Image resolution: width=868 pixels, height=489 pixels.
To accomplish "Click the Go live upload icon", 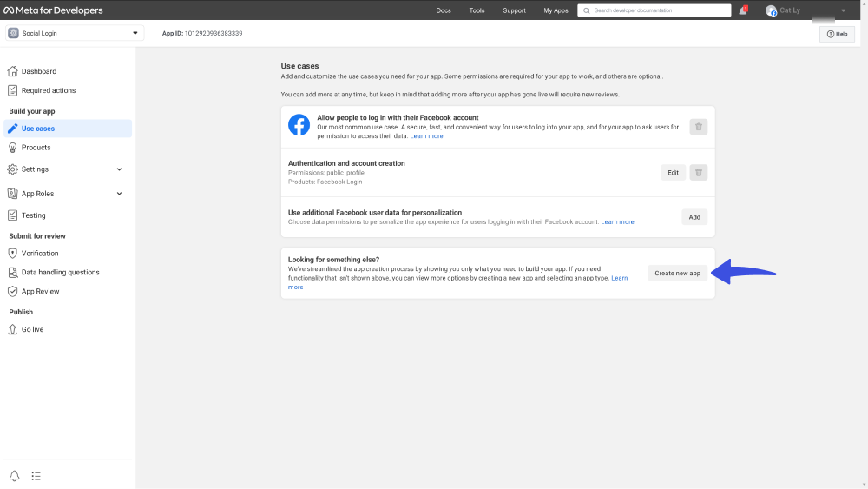I will (13, 329).
